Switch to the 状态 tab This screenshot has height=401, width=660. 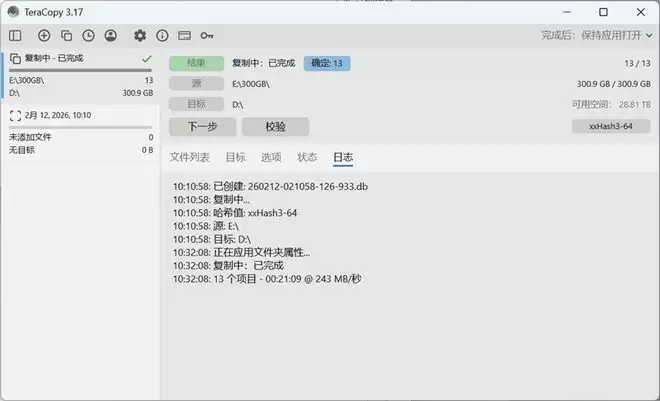tap(307, 157)
